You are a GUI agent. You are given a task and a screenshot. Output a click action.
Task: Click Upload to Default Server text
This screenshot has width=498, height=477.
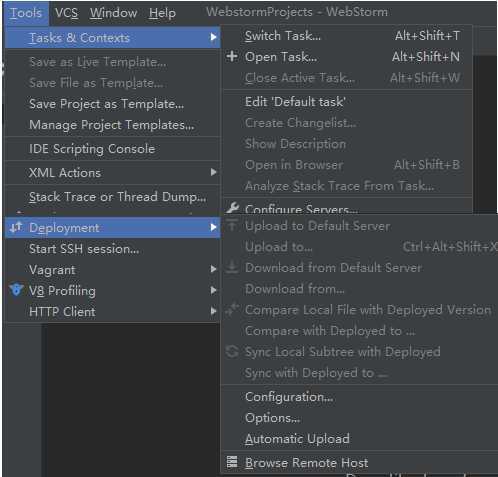click(317, 226)
